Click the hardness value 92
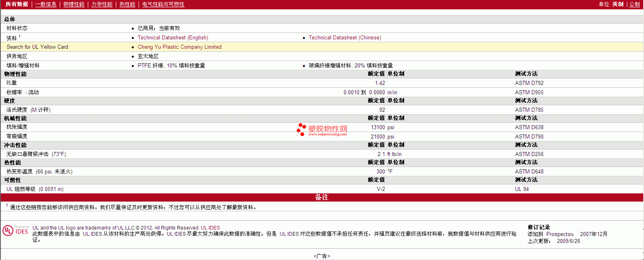Screen dimensions: 644x260 click(382, 110)
